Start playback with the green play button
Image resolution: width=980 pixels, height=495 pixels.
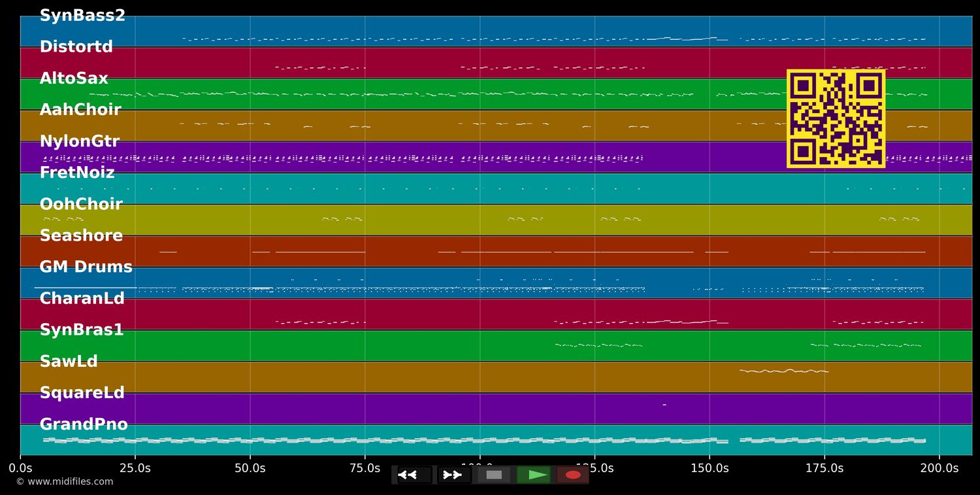(534, 475)
